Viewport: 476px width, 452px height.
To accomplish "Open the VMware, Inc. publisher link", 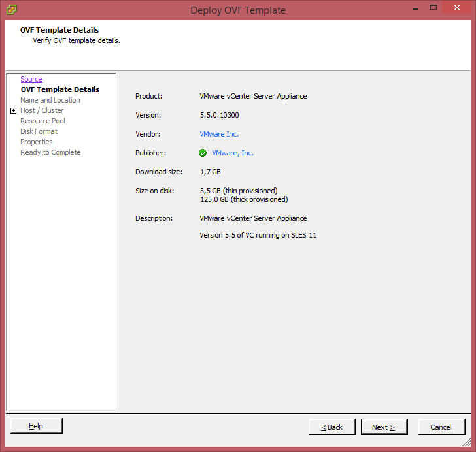I will 233,153.
